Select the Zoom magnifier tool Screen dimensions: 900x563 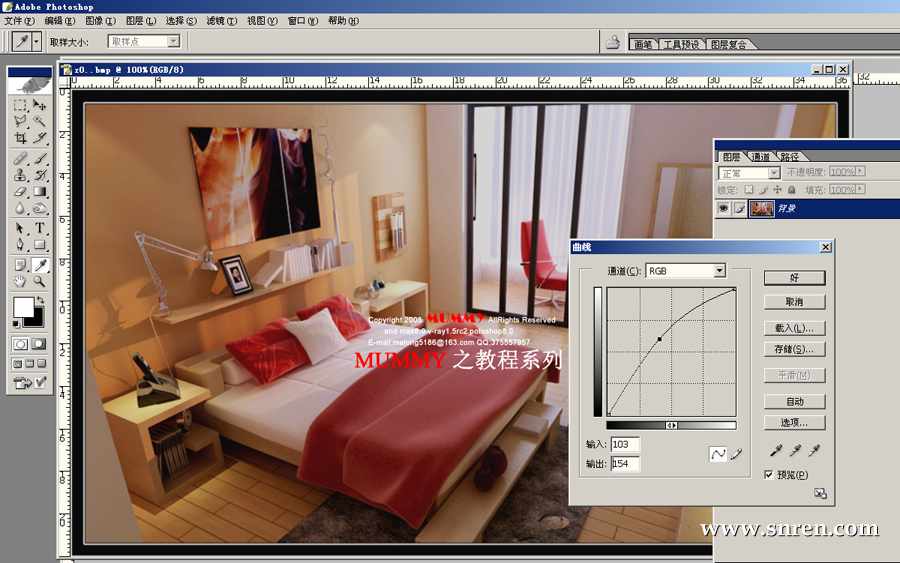[39, 281]
